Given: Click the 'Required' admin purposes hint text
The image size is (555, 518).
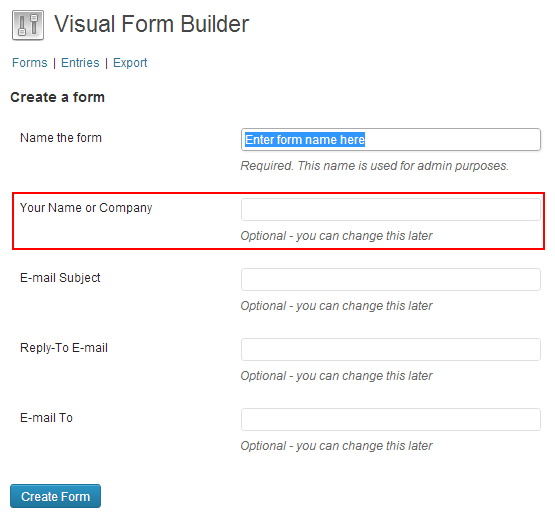Looking at the screenshot, I should pos(374,166).
